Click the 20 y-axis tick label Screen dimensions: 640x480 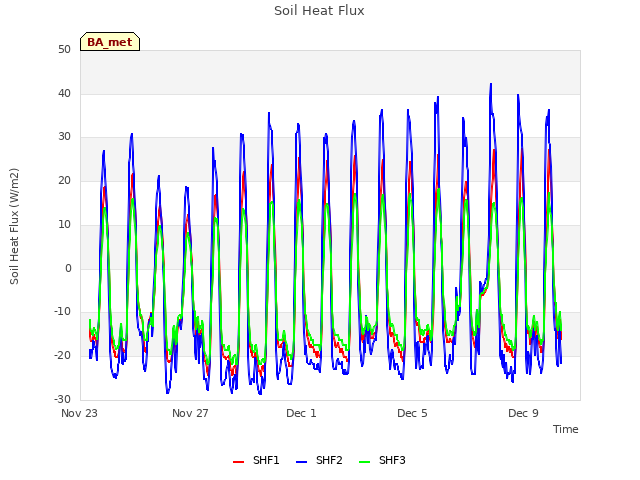pos(64,180)
